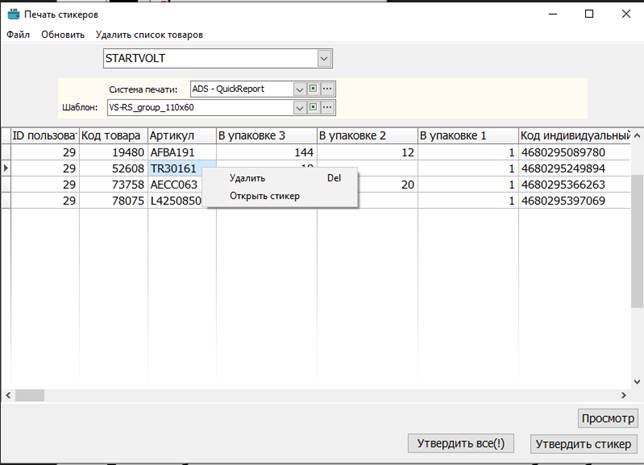644x465 pixels.
Task: Click the square icon beside ADS - QuickReport
Action: click(313, 89)
